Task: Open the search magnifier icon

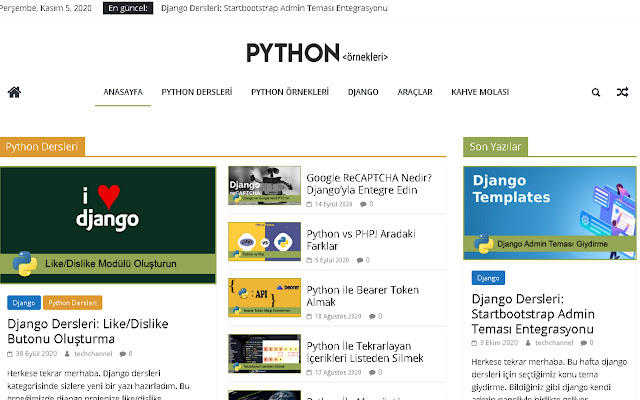Action: 596,92
